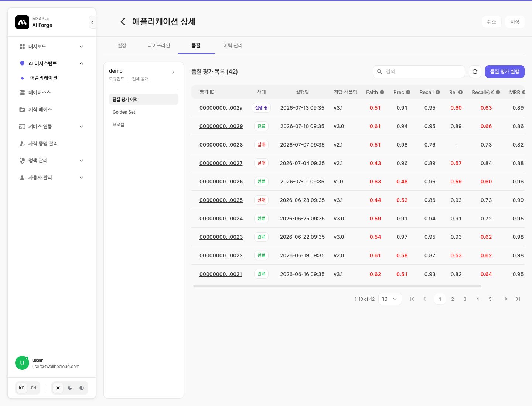The image size is (532, 406).
Task: Open evaluation 00000000...0029 link
Action: (221, 126)
